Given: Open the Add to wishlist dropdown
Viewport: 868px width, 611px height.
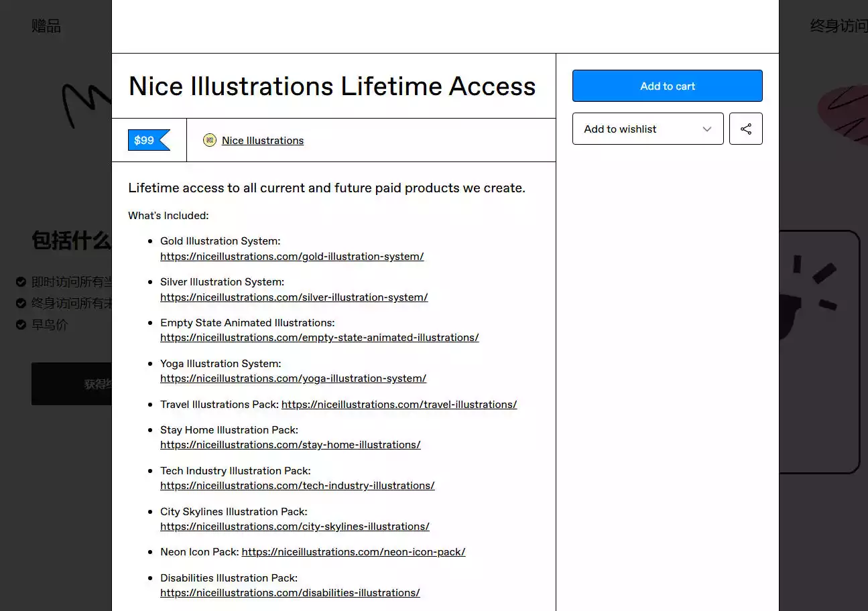Looking at the screenshot, I should [x=648, y=129].
